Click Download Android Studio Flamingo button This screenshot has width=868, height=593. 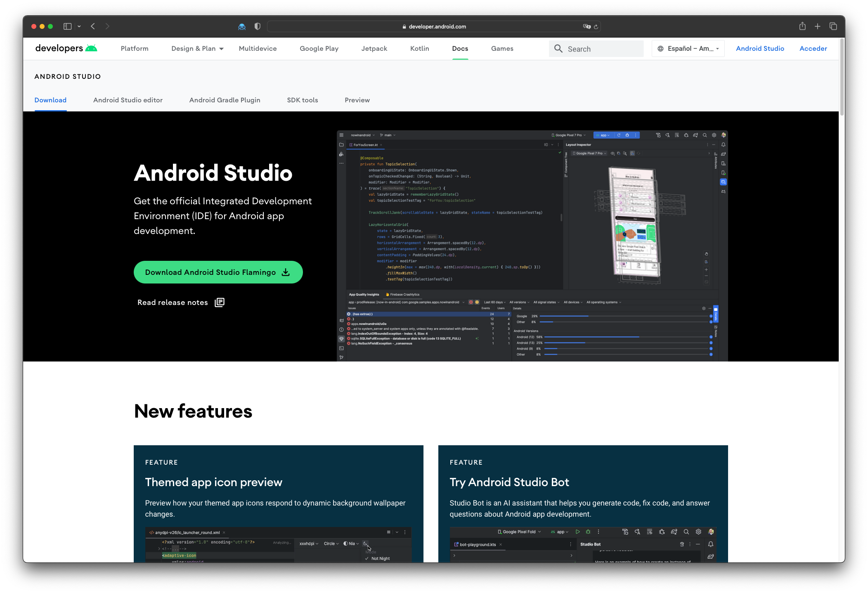click(218, 272)
